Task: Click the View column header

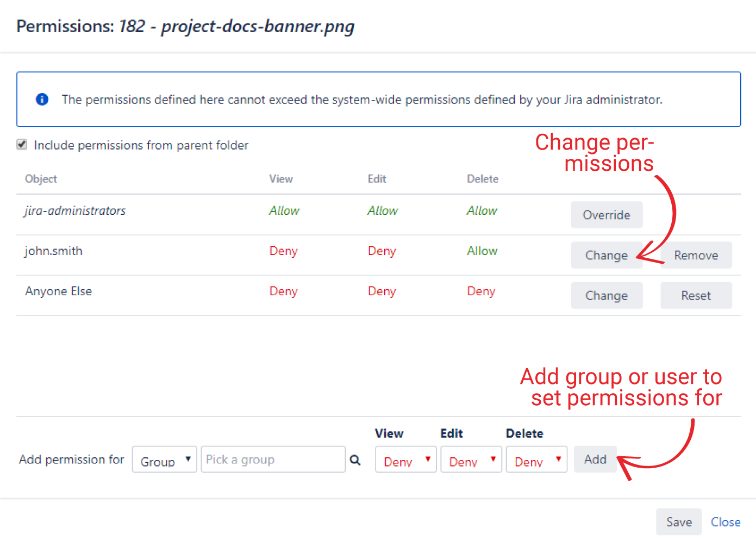Action: (280, 178)
